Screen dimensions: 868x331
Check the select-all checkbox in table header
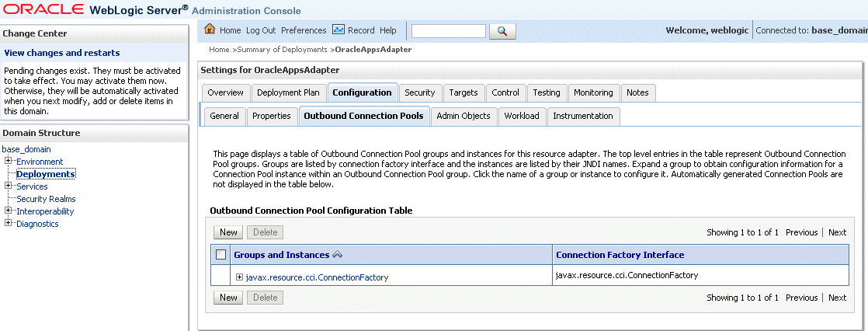pyautogui.click(x=220, y=255)
